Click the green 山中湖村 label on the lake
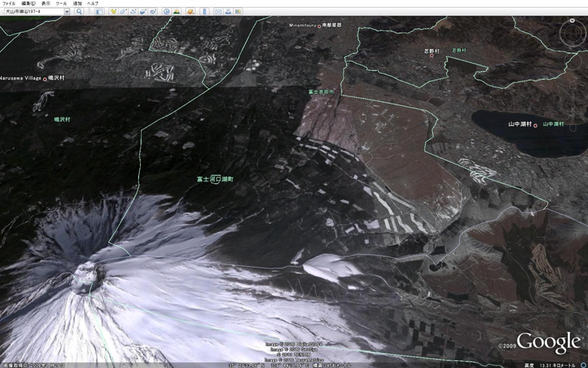Viewport: 588px width, 368px height. [553, 124]
